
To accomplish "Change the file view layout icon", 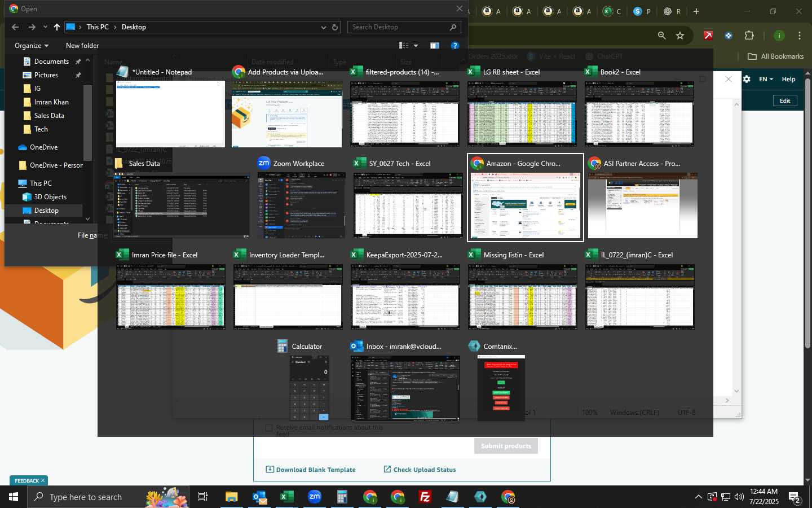I will pos(404,46).
